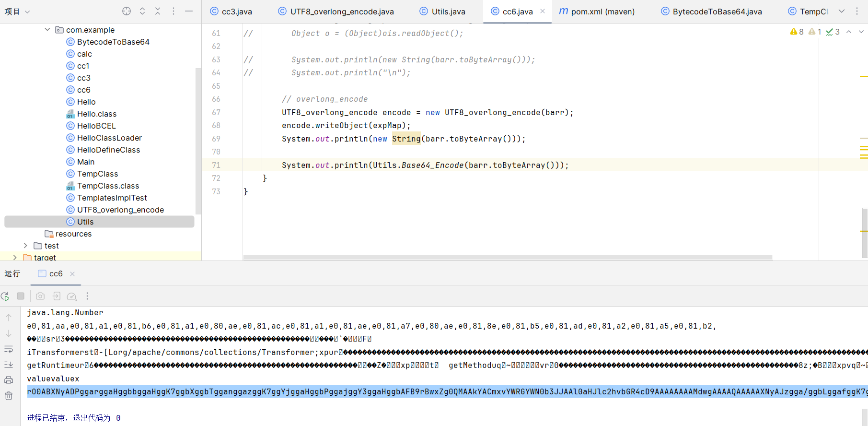Show hidden editor tabs dropdown
Viewport: 868px width, 426px height.
[842, 11]
